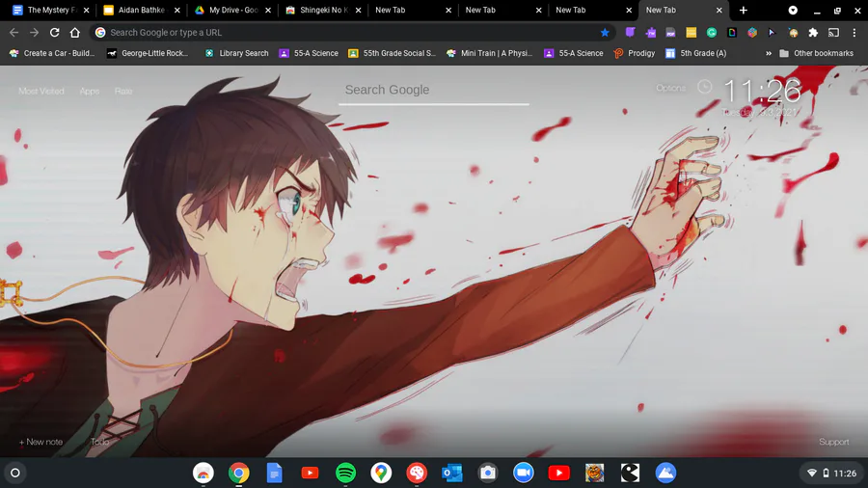Close the My Drive tab

(x=268, y=10)
